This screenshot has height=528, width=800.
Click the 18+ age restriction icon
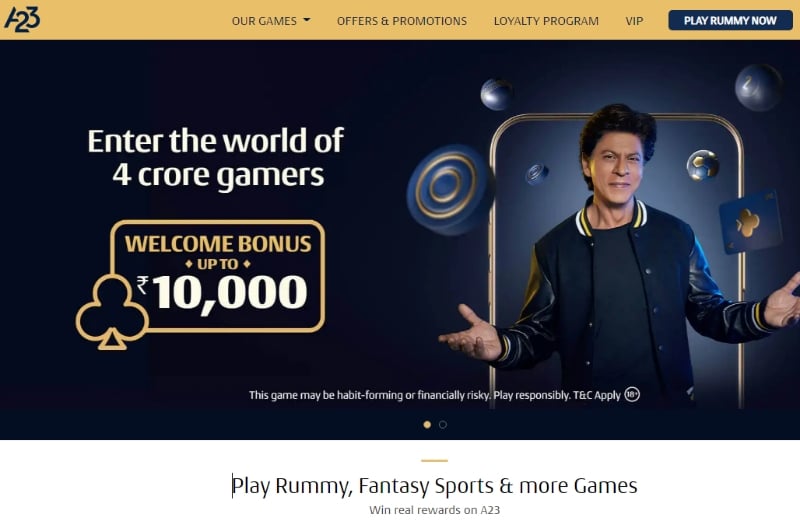[x=632, y=394]
